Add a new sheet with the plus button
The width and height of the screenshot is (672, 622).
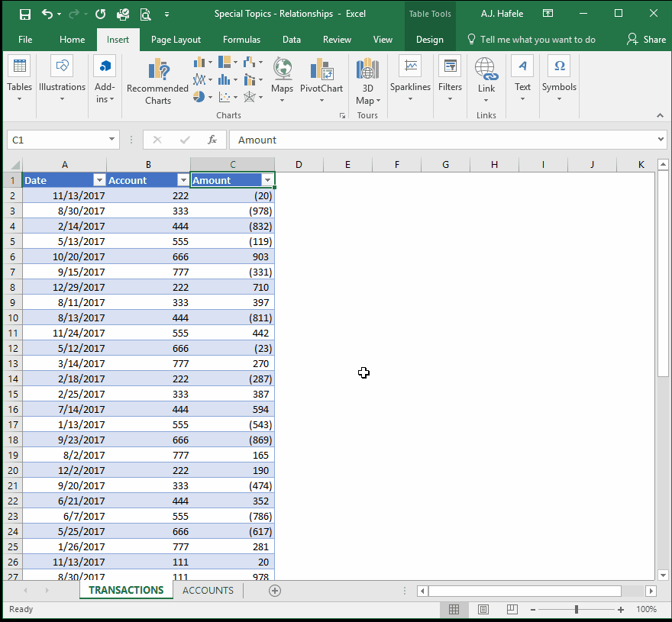pyautogui.click(x=275, y=591)
